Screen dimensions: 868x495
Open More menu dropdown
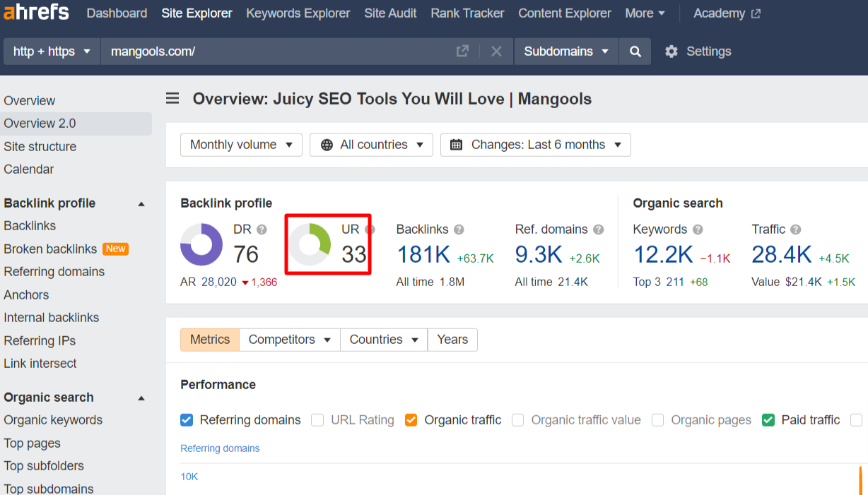(645, 13)
